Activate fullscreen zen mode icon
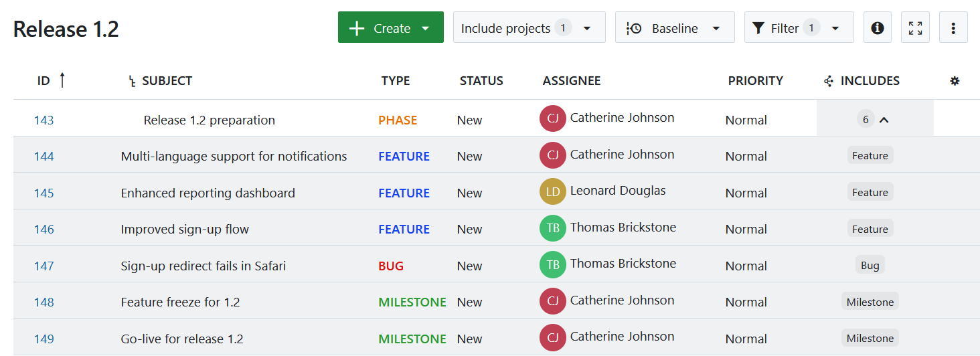This screenshot has height=356, width=980. point(915,28)
